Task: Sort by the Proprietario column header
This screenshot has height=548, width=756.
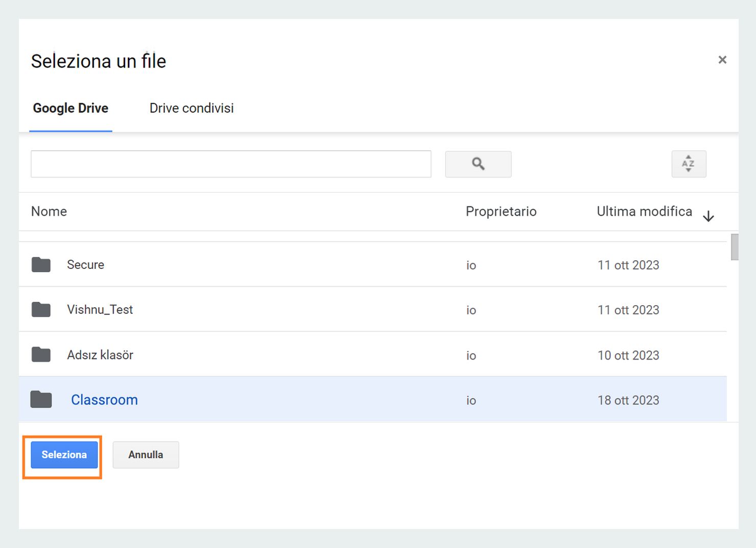Action: pos(501,212)
